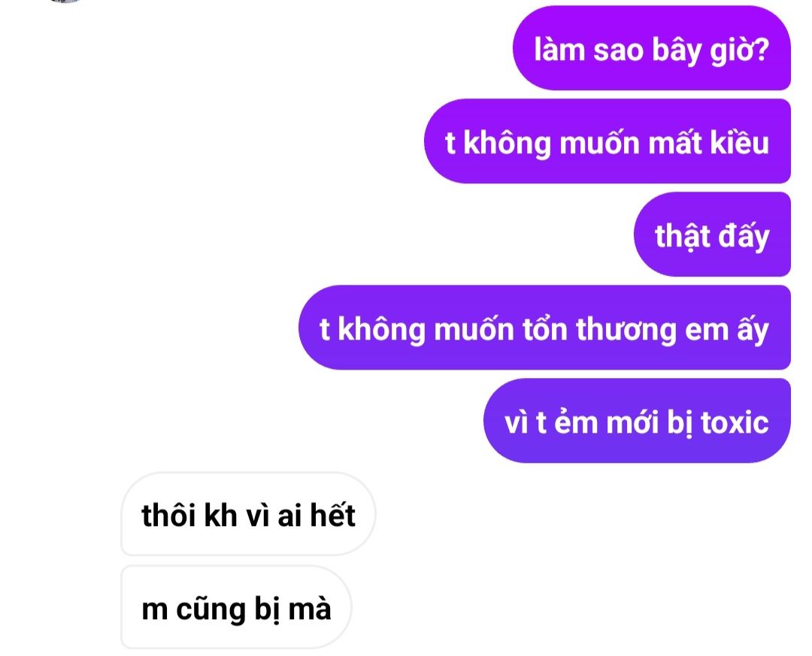The image size is (812, 656).
Task: Tap the "m cũng bị mà" reply bubble
Action: click(236, 607)
